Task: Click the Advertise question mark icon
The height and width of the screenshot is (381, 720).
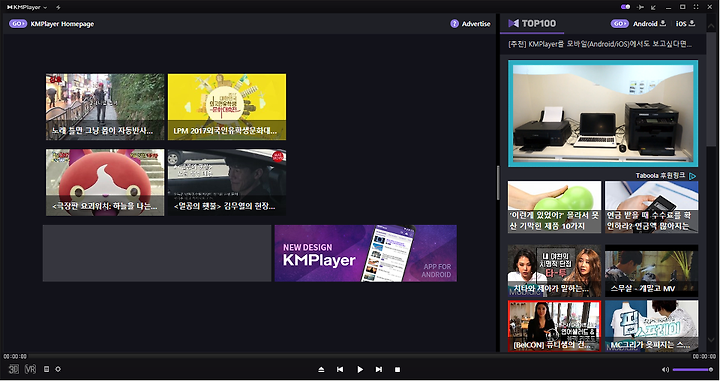Action: point(454,24)
